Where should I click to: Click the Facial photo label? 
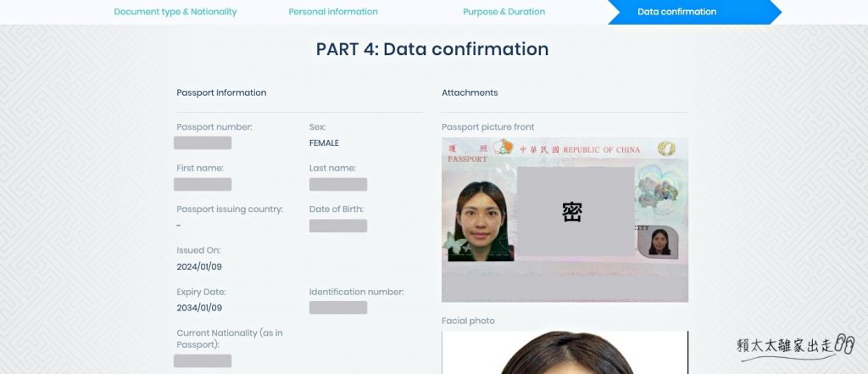tap(468, 321)
